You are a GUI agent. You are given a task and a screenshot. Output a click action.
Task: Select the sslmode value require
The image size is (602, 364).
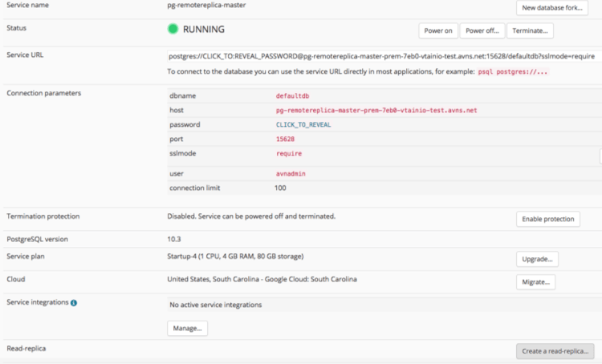click(x=289, y=153)
